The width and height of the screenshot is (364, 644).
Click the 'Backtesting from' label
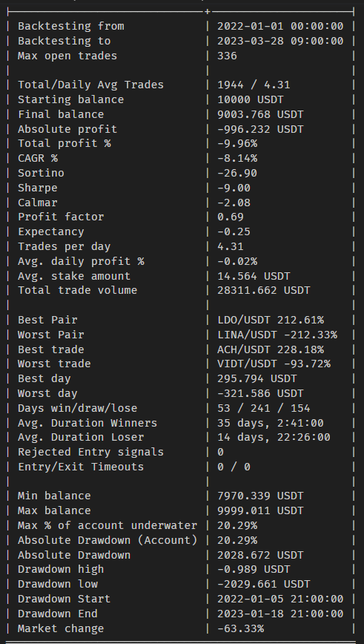point(70,26)
